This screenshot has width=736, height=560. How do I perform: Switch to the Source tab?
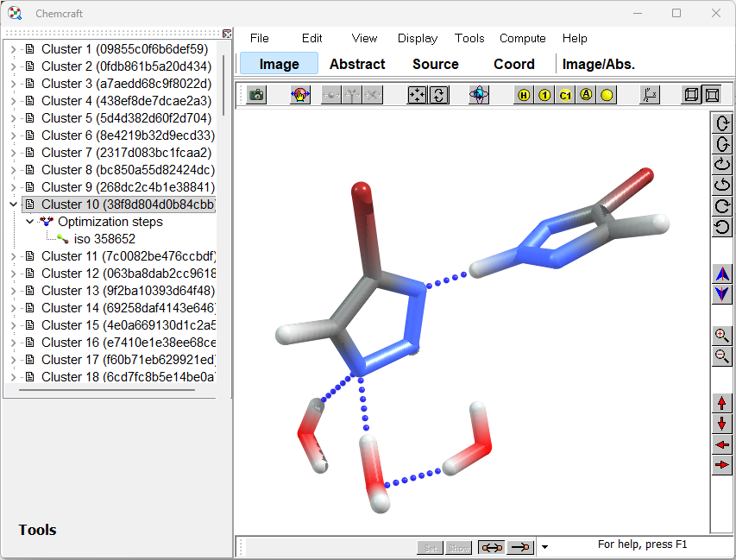coord(436,64)
